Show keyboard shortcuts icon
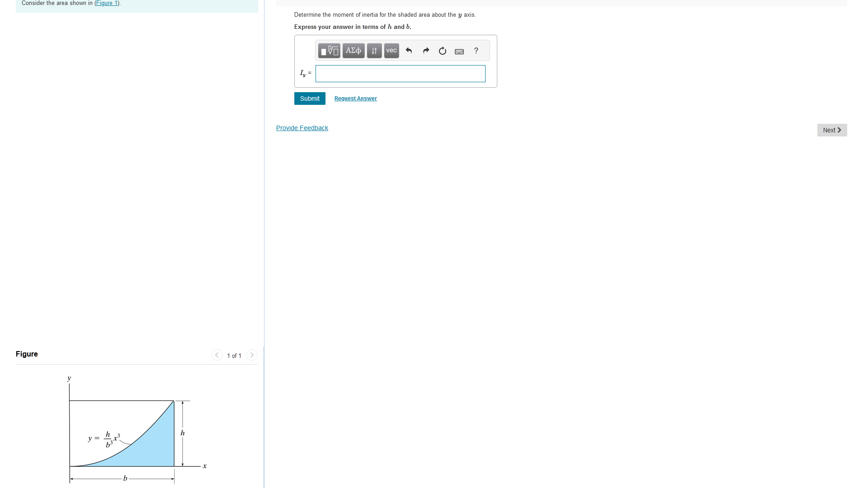The width and height of the screenshot is (868, 488). [459, 52]
